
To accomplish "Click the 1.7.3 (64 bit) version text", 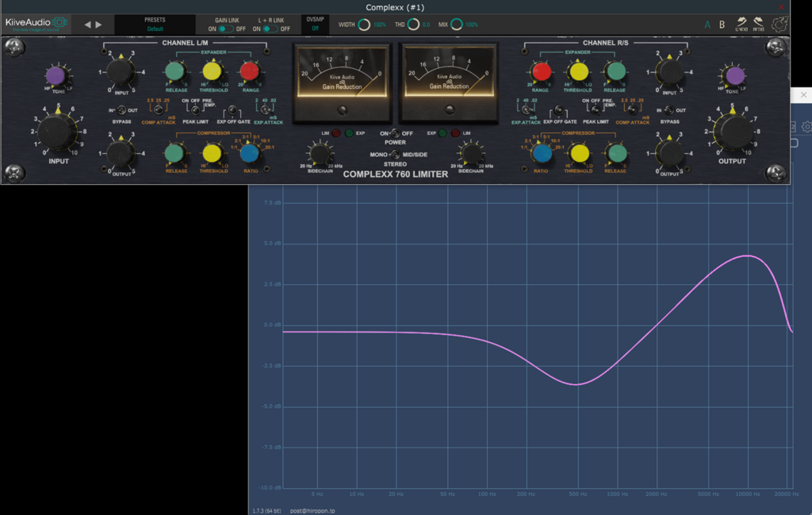I will (x=266, y=511).
